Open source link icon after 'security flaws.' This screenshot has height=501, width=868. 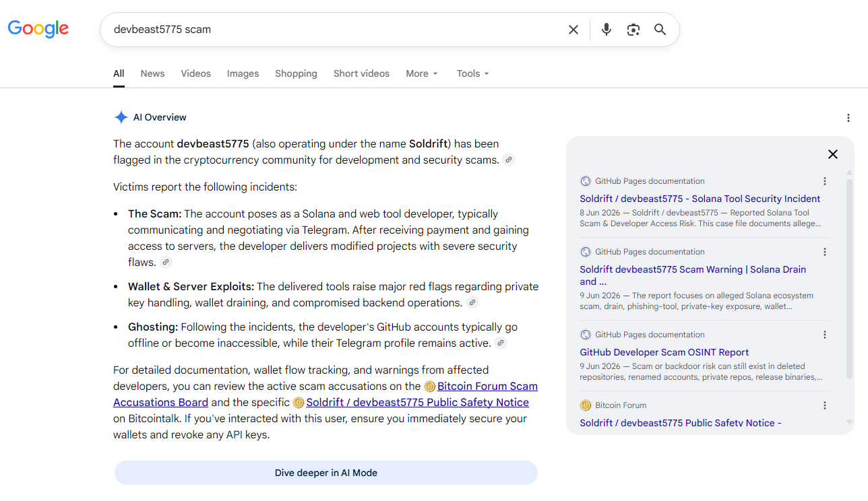165,263
